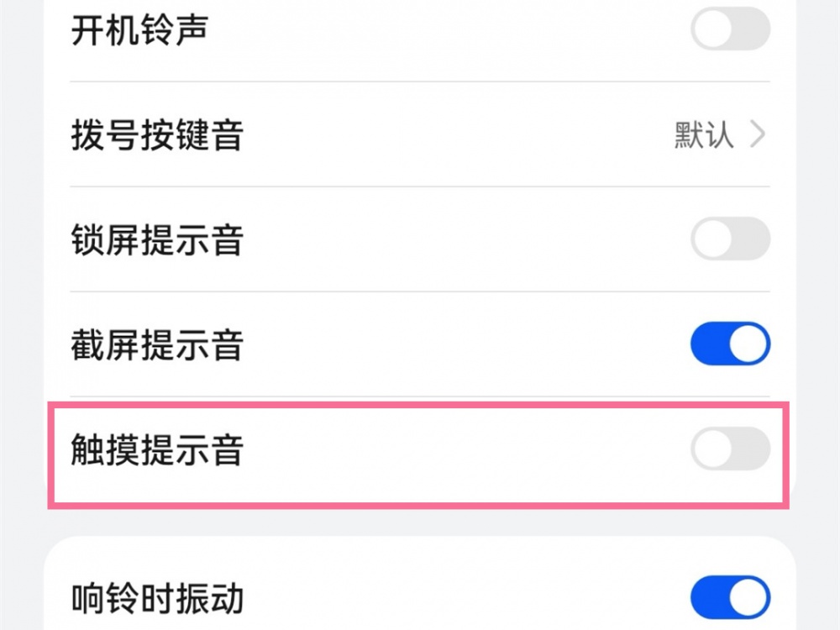Tap the 响铃时振动 label
Screen dimensions: 840x630
(x=157, y=598)
